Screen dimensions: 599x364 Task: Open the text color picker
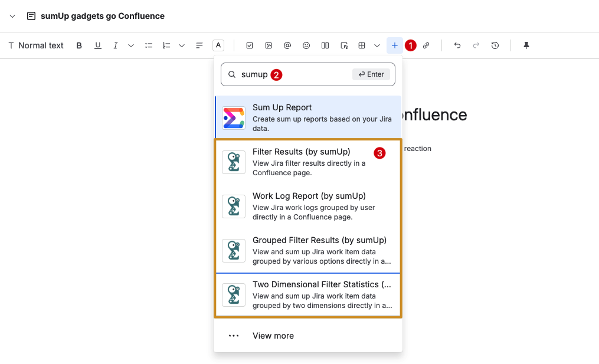point(218,45)
